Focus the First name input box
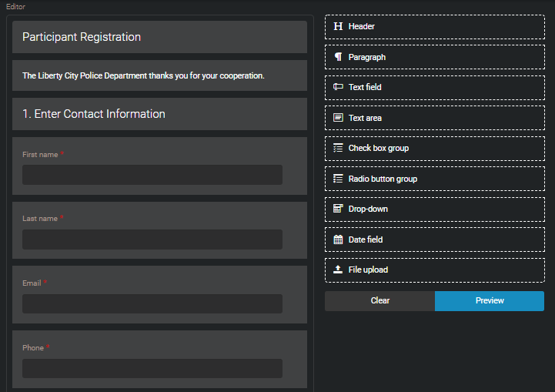Screen dimensions: 555x392 [x=152, y=175]
